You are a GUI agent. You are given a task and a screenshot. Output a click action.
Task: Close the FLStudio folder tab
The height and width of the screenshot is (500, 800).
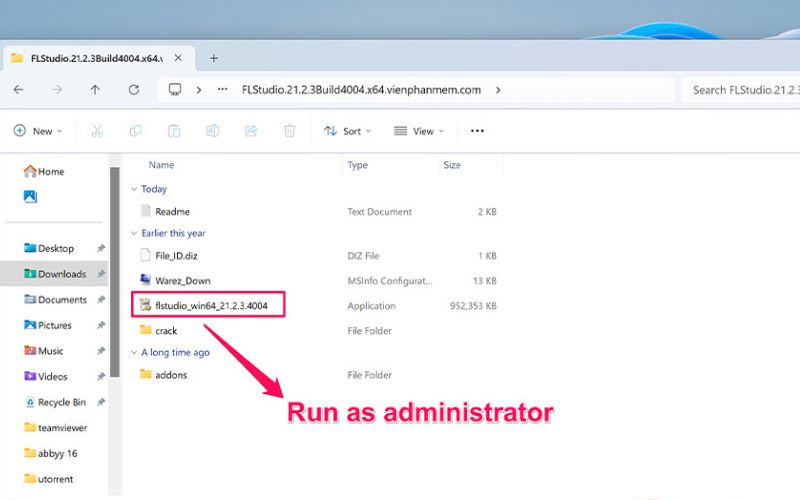178,58
